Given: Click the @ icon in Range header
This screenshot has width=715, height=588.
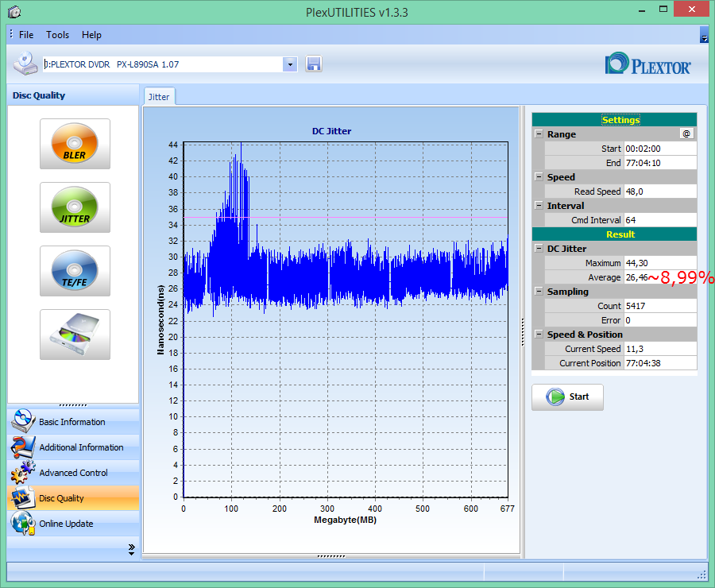Looking at the screenshot, I should pyautogui.click(x=686, y=133).
